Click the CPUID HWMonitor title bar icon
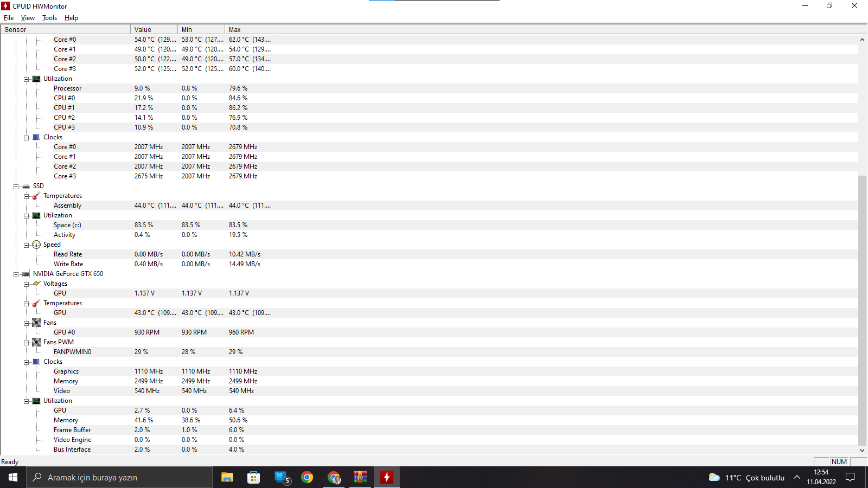 tap(6, 6)
